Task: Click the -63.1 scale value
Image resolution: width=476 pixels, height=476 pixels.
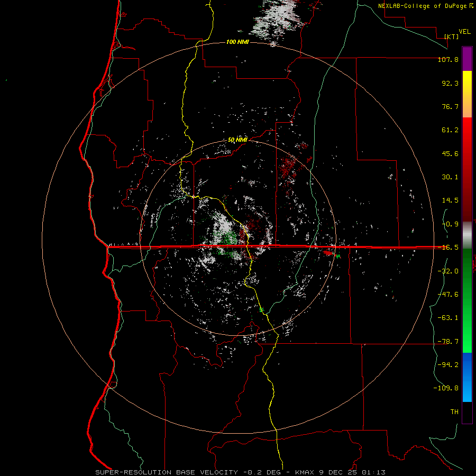Action: click(x=448, y=318)
